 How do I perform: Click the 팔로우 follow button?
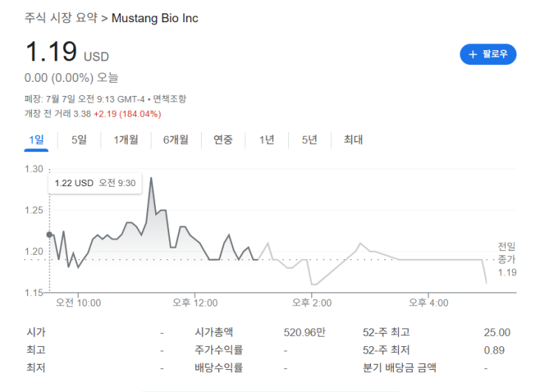(488, 55)
